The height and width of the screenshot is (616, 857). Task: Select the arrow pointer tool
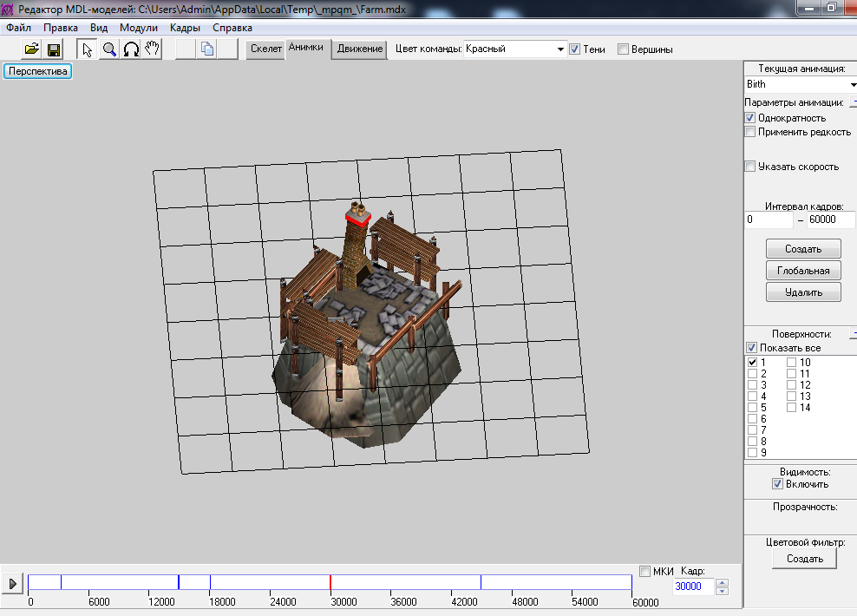pyautogui.click(x=87, y=49)
